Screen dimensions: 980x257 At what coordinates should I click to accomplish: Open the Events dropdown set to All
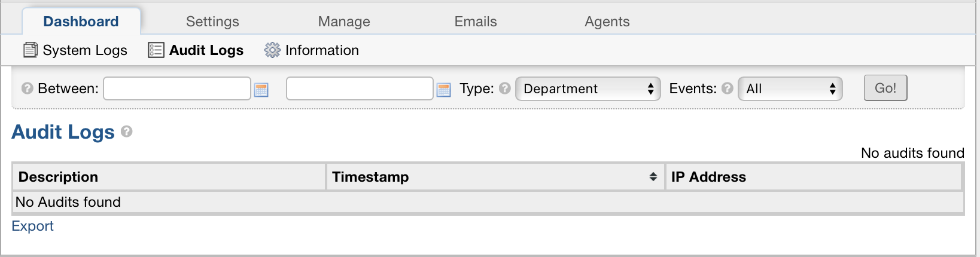(x=790, y=89)
